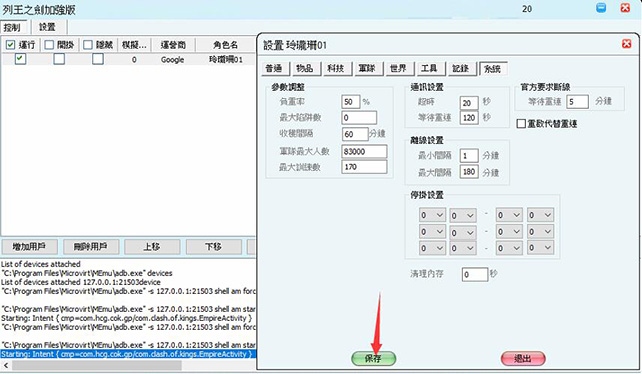Click the red 退出 button
The width and height of the screenshot is (642, 374).
point(523,358)
